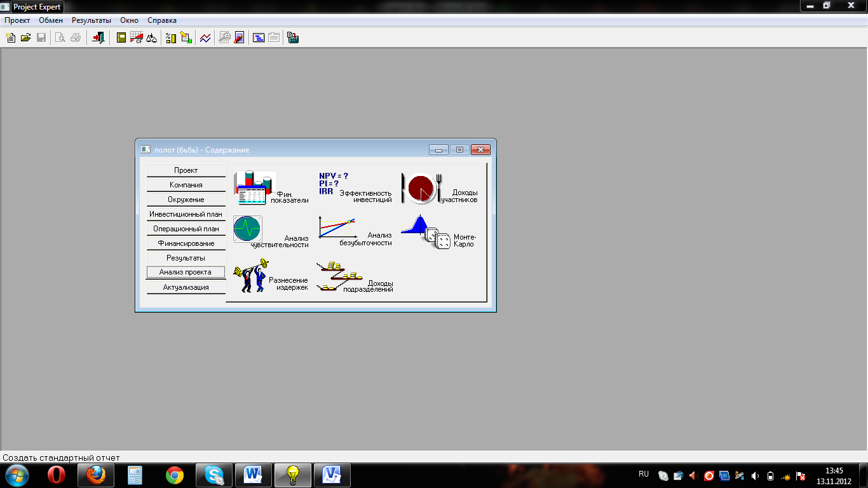Image resolution: width=868 pixels, height=488 pixels.
Task: Click the report with red pencil icon
Action: pyautogui.click(x=240, y=37)
